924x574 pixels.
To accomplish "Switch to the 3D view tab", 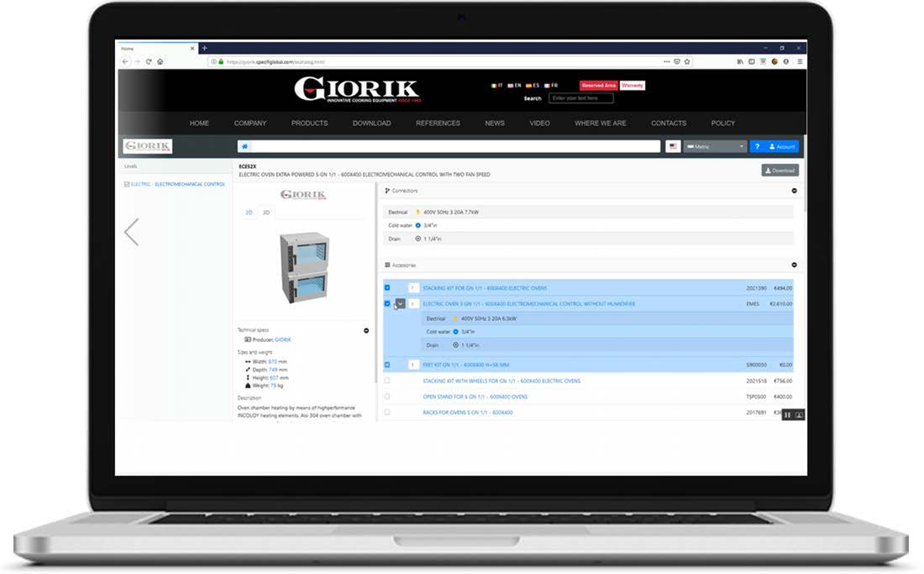I will 265,212.
